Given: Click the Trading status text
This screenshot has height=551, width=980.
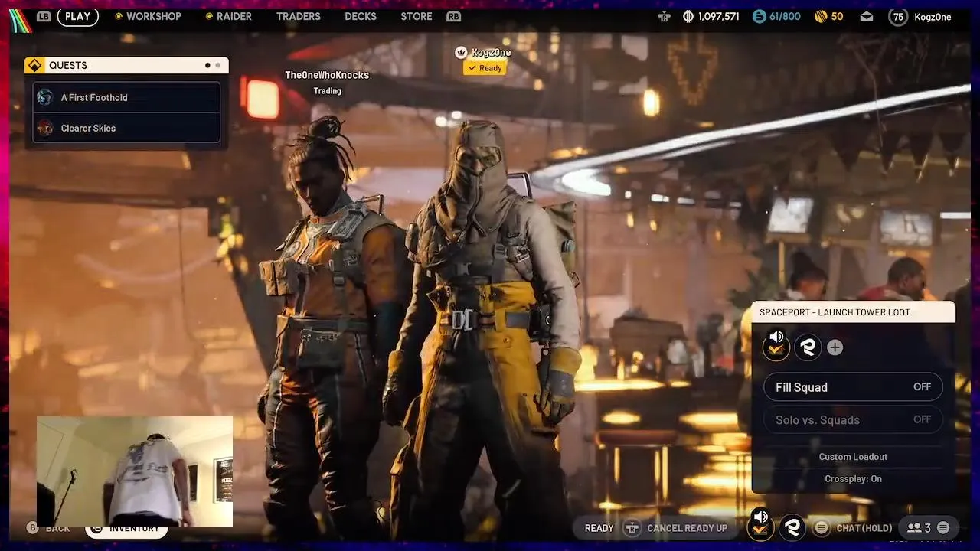Looking at the screenshot, I should pos(327,90).
